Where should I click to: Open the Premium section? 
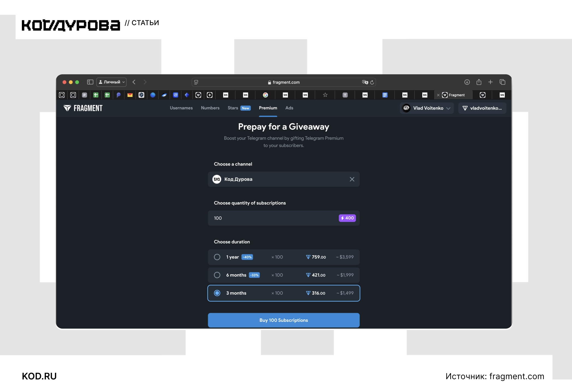click(268, 108)
